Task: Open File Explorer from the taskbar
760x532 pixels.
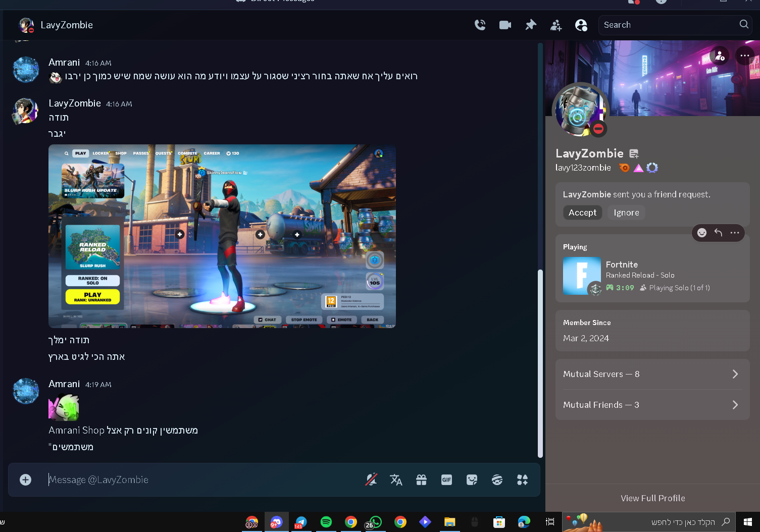Action: (x=449, y=522)
